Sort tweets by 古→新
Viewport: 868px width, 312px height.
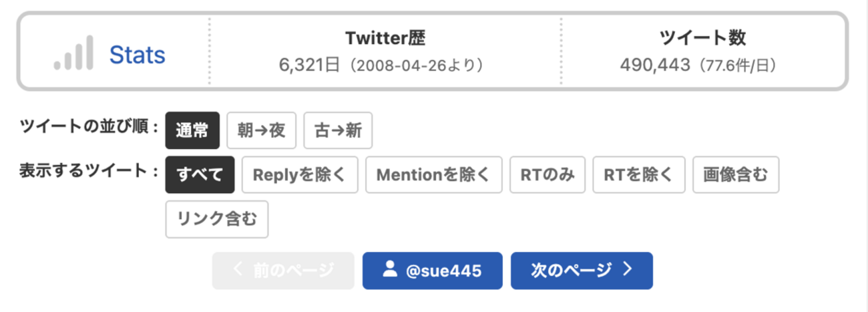[338, 130]
